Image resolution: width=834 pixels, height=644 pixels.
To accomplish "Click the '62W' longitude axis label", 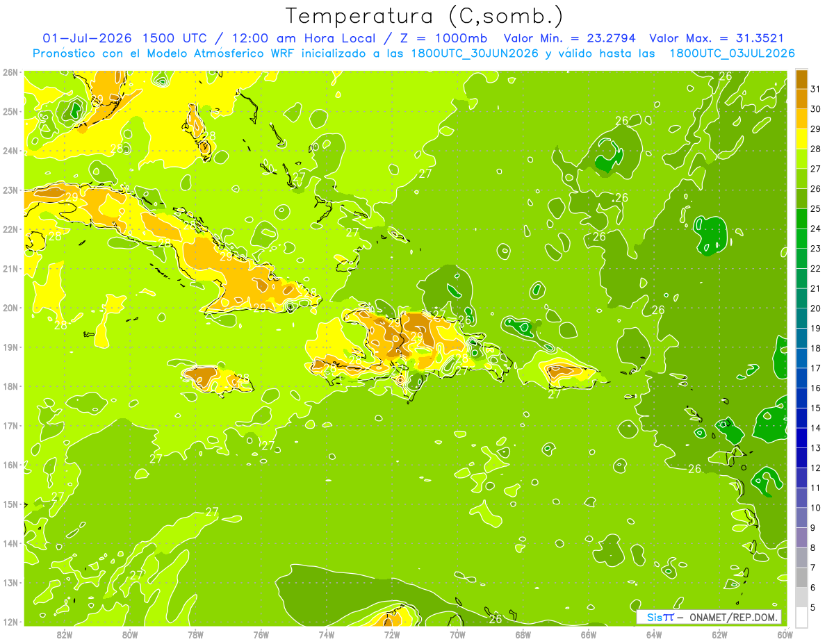I will (x=719, y=635).
